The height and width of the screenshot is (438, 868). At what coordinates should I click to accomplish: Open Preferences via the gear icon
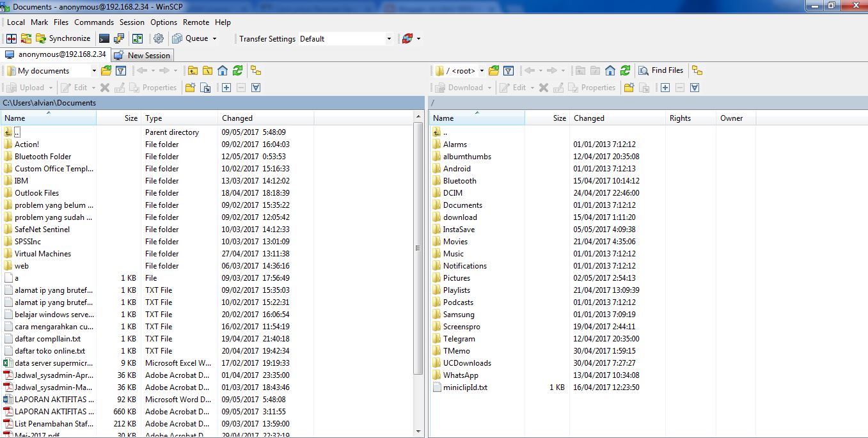tap(159, 38)
